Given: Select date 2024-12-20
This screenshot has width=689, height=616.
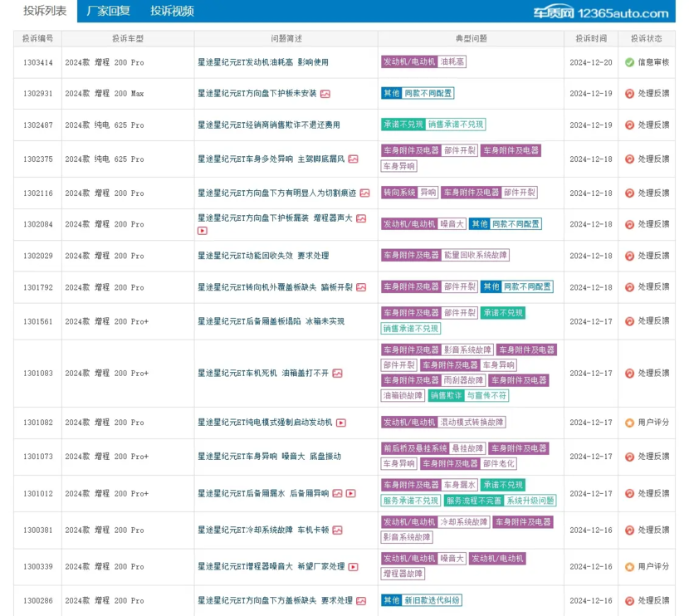Looking at the screenshot, I should (x=591, y=63).
